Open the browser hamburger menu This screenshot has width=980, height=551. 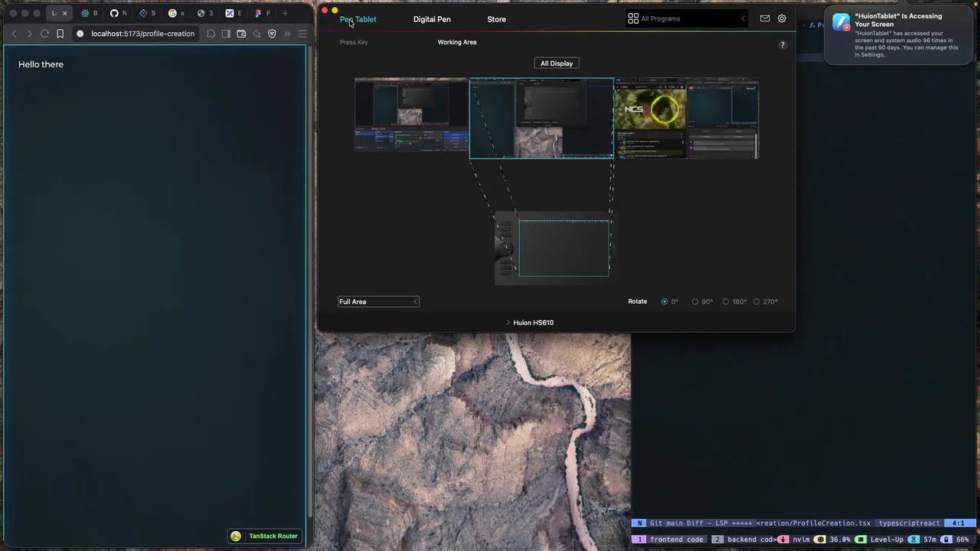(302, 34)
